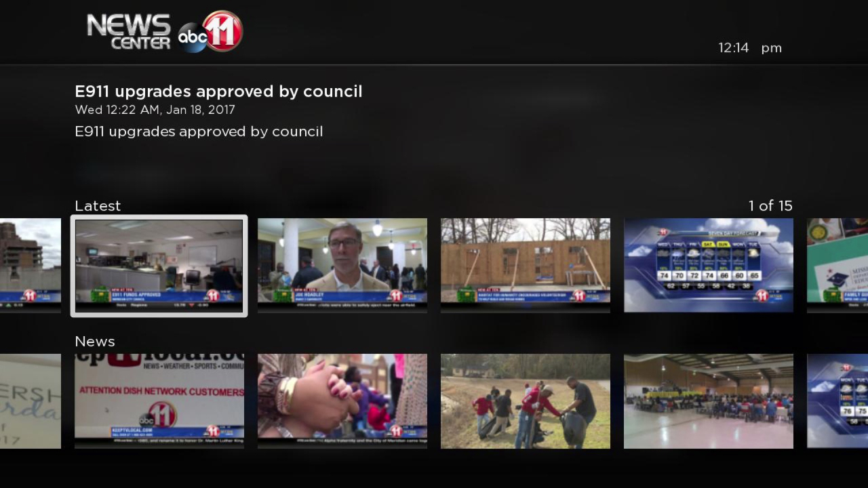Open the white sign thumbnail in the News row
The height and width of the screenshot is (488, 868).
(x=31, y=401)
